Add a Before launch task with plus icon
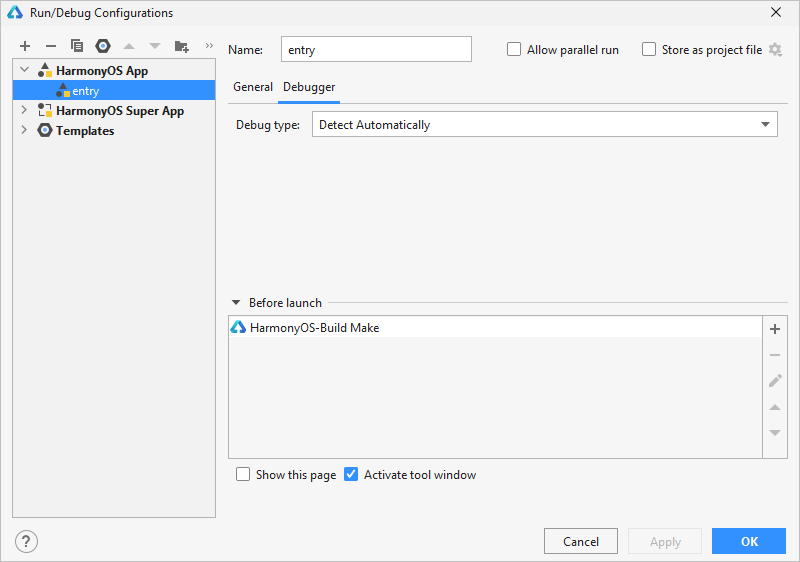Viewport: 800px width, 562px height. click(775, 329)
